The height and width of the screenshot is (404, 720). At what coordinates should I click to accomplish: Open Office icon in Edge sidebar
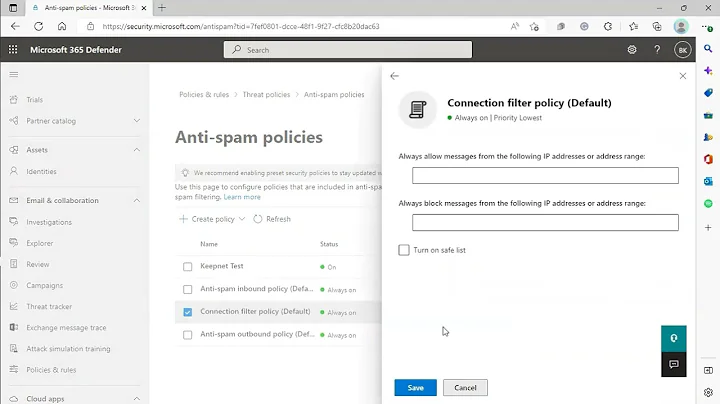(708, 159)
